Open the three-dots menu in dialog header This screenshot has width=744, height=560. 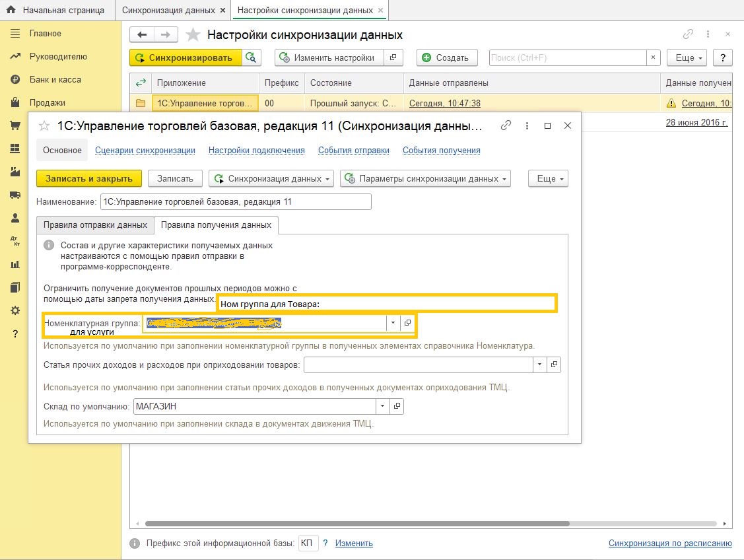pos(526,125)
